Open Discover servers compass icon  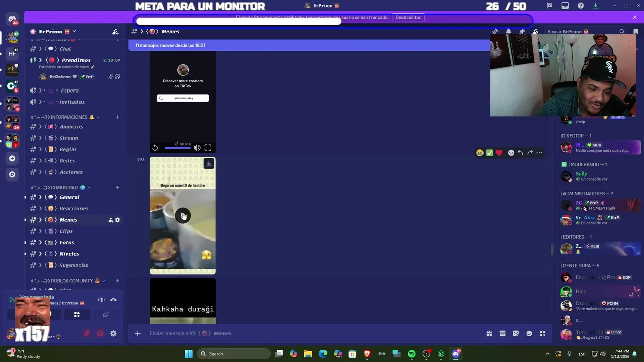pyautogui.click(x=12, y=174)
